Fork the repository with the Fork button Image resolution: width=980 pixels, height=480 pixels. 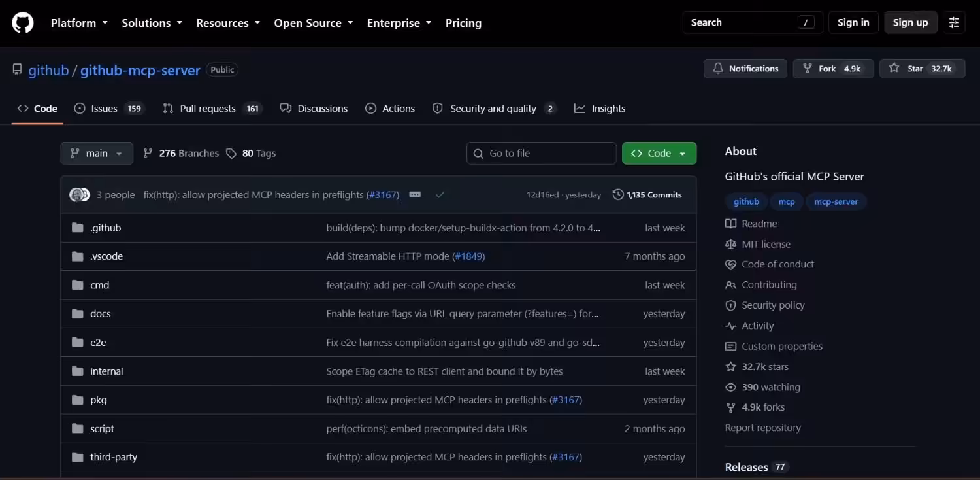tap(833, 69)
